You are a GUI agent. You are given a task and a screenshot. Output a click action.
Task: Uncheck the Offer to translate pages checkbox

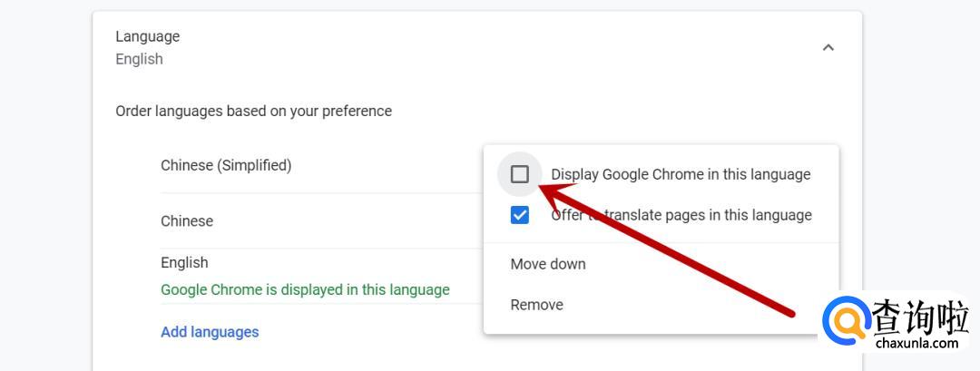point(520,216)
